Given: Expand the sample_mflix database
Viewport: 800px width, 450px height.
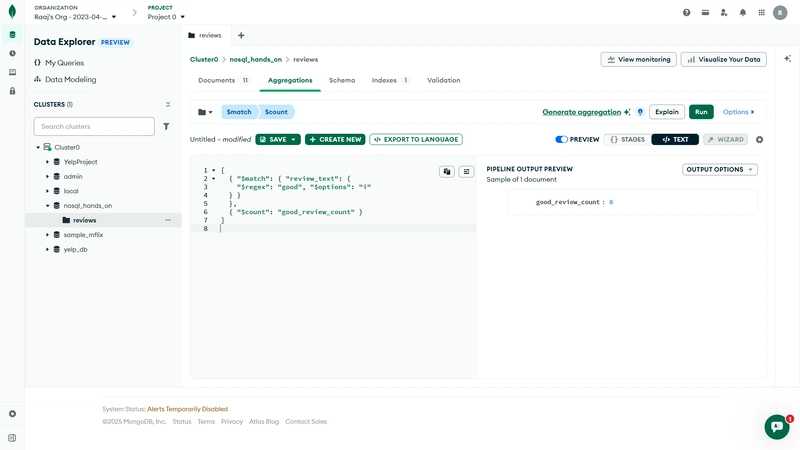Looking at the screenshot, I should (x=47, y=235).
